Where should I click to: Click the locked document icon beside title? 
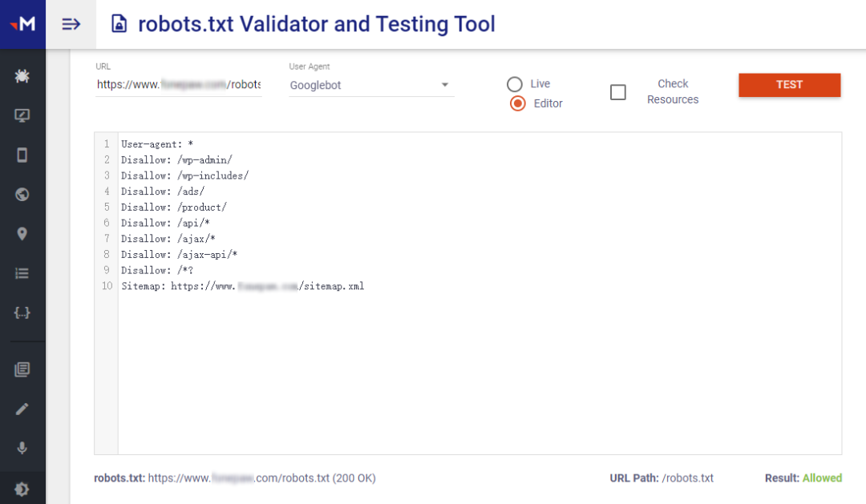tap(119, 24)
